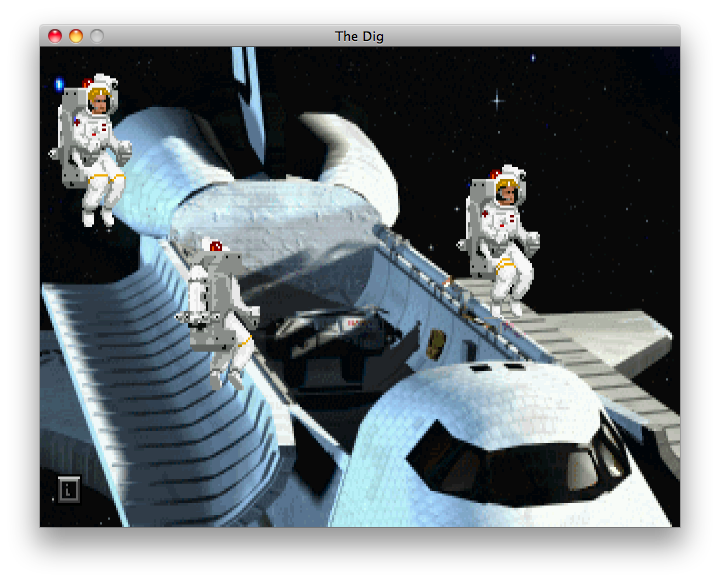Click the glowing blue cursor light at top left

pyautogui.click(x=58, y=85)
